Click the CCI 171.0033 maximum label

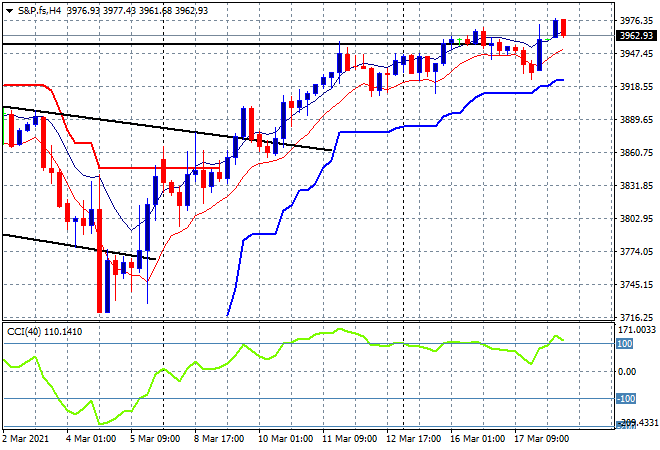637,330
